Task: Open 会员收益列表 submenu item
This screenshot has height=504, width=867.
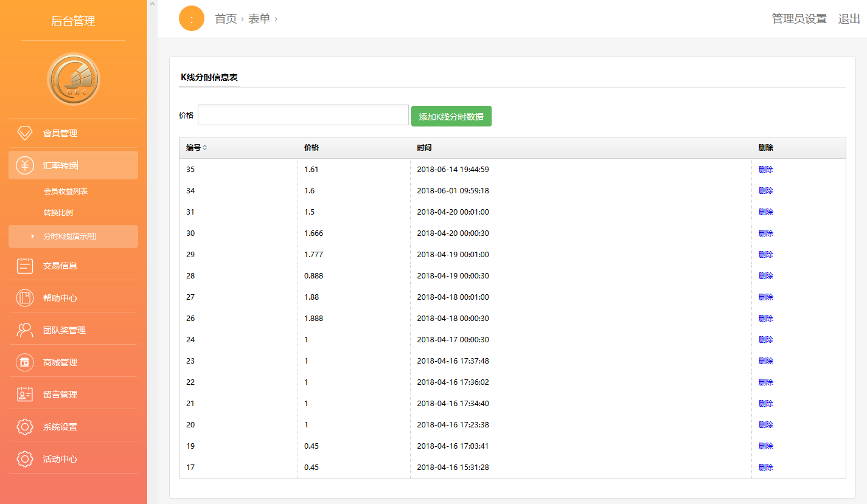Action: [66, 192]
